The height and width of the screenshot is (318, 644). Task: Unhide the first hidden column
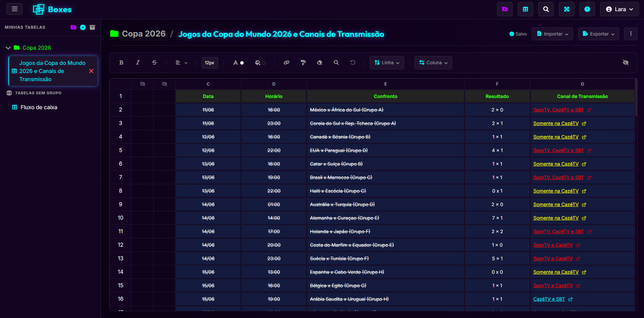142,84
